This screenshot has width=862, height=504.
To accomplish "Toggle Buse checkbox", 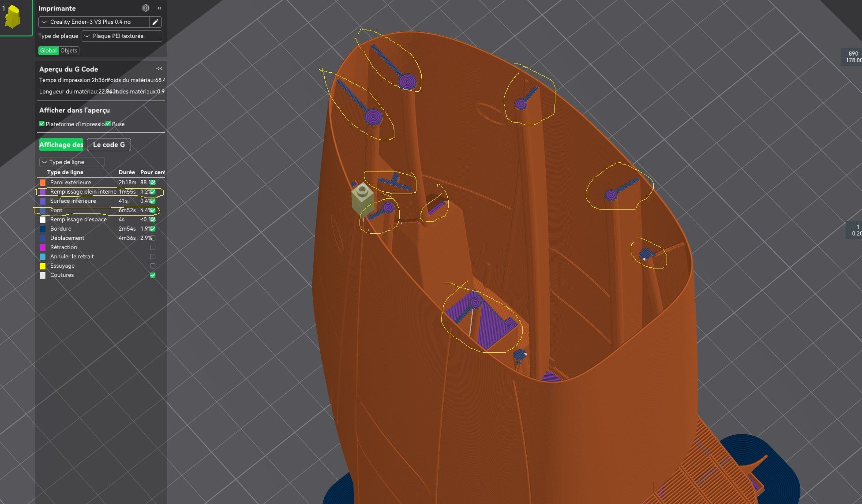I will coord(108,124).
